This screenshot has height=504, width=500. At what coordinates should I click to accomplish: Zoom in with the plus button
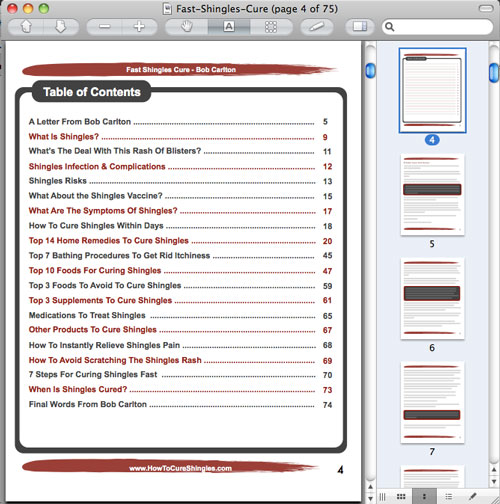(139, 27)
